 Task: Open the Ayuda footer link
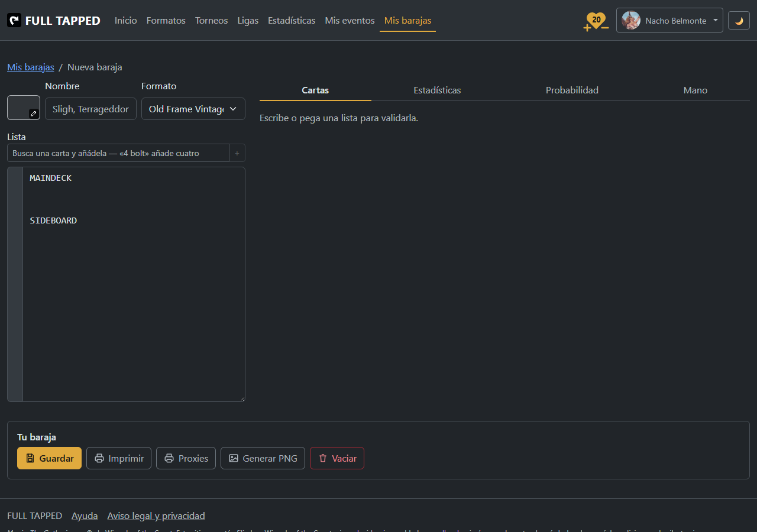point(85,516)
